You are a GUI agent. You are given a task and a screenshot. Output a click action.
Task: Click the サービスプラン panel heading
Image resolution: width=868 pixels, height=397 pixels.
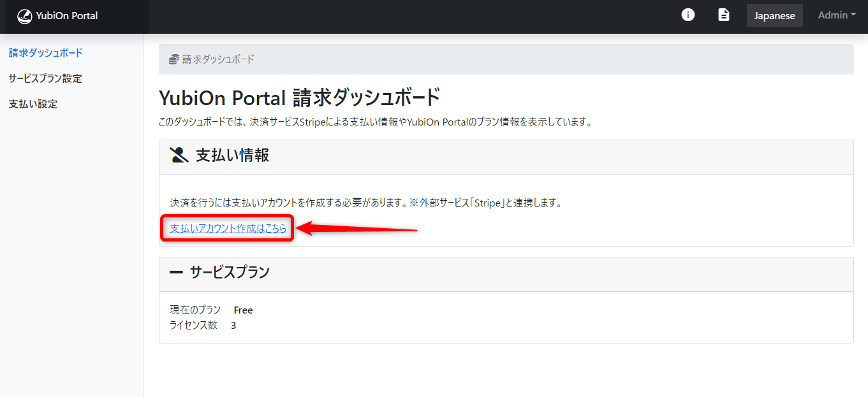(230, 273)
